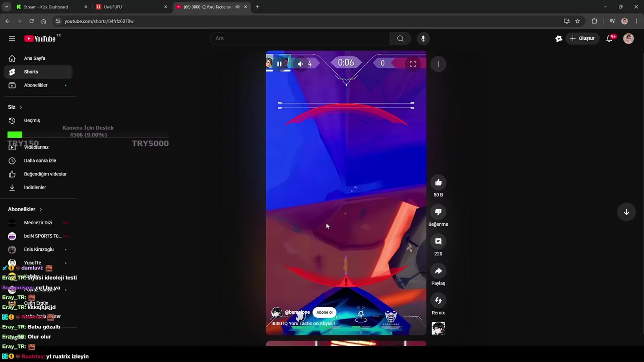
Task: Bookmark this page with star icon
Action: [x=578, y=21]
